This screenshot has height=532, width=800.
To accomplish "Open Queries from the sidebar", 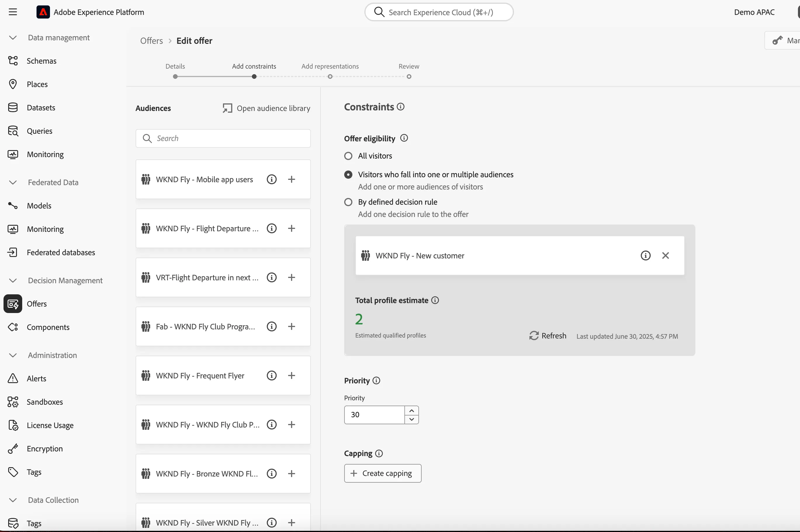I will coord(39,131).
